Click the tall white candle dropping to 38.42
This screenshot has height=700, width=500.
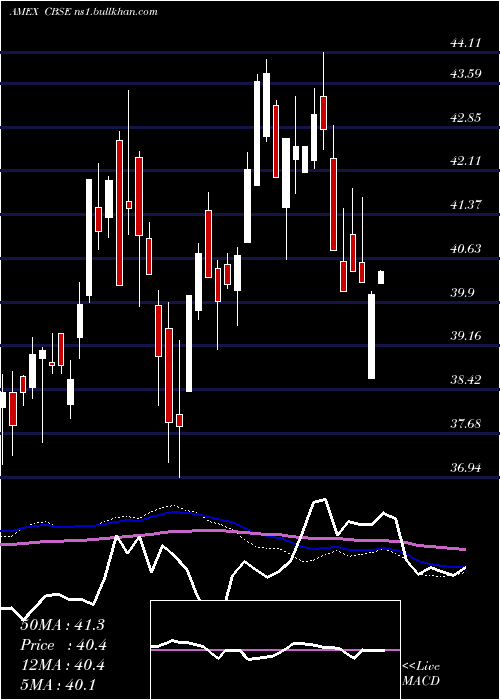tap(371, 336)
